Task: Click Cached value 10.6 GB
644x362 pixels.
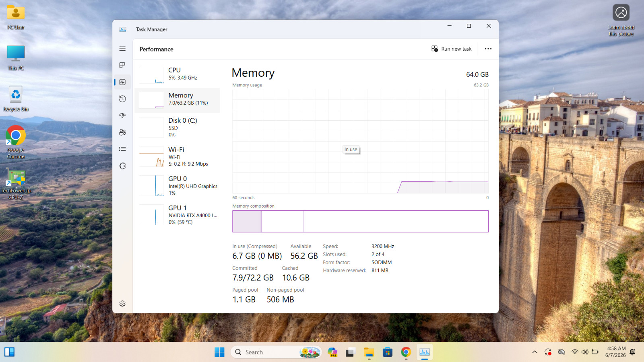Action: pos(296,278)
